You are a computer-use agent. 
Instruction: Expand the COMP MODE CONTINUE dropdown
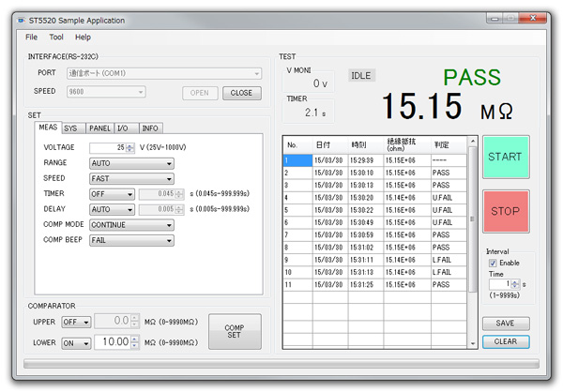[131, 225]
